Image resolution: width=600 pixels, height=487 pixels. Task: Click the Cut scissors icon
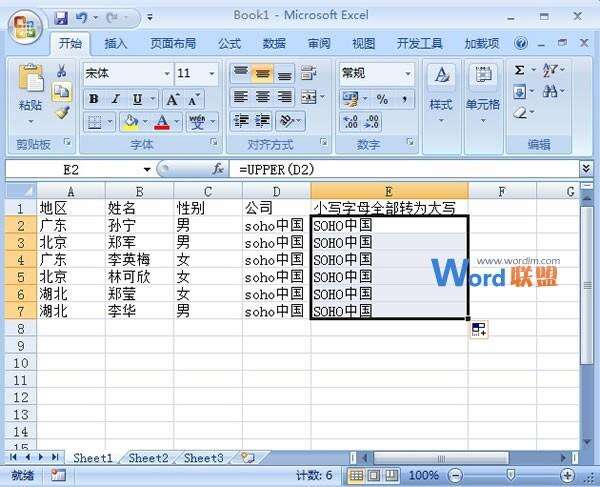point(61,71)
